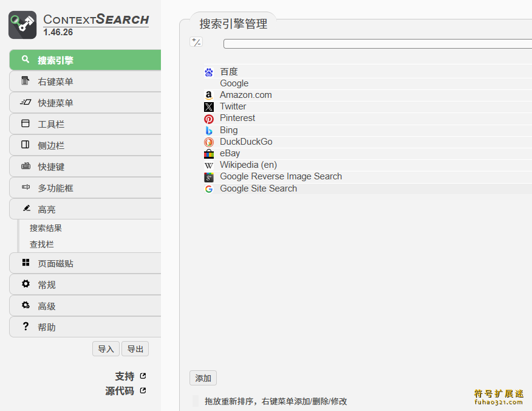Open 高级 advanced settings
This screenshot has width=532, height=411.
[85, 306]
